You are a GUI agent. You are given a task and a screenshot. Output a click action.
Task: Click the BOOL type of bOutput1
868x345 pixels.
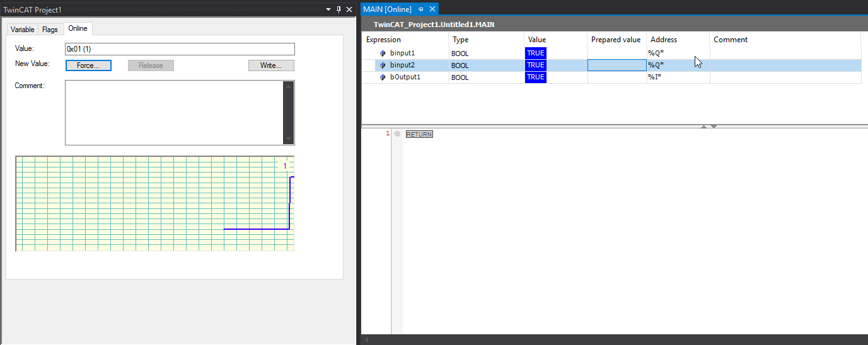tap(460, 78)
